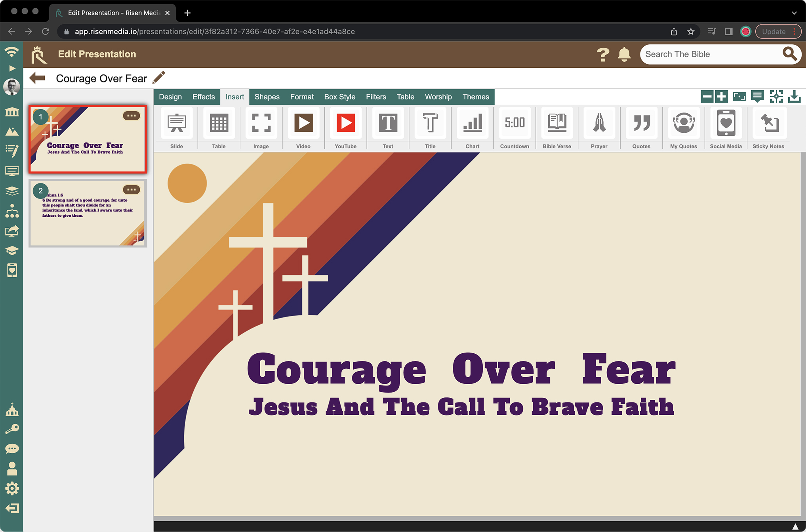Add a Sticky Note to the presentation

(768, 123)
